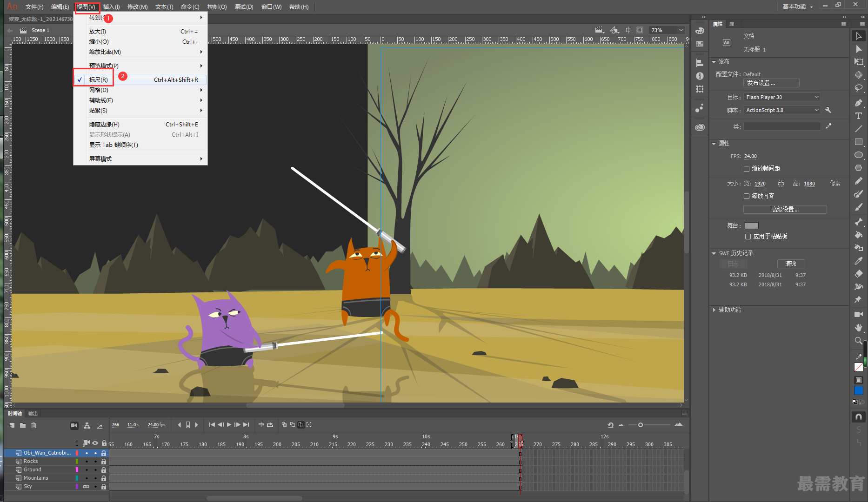Collapse the 属性 section

(714, 144)
